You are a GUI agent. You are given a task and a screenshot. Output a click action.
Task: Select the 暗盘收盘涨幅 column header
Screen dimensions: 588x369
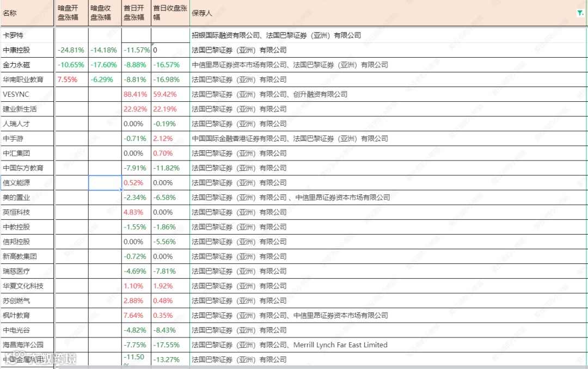click(105, 13)
